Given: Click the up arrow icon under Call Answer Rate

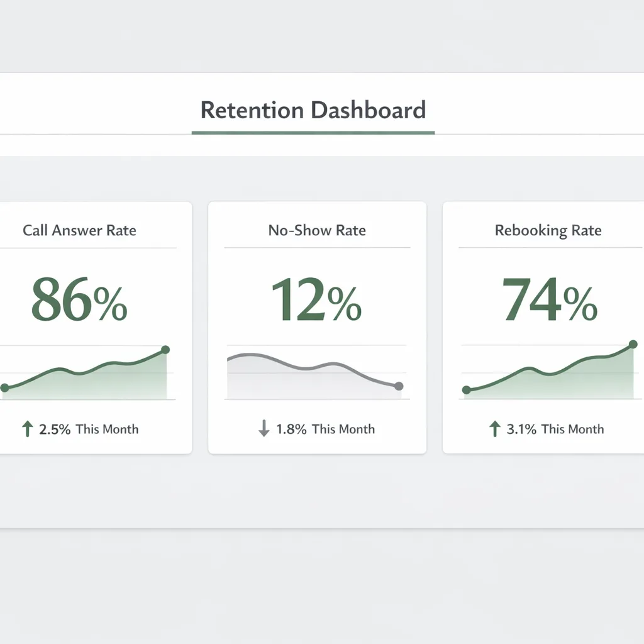Looking at the screenshot, I should [26, 430].
